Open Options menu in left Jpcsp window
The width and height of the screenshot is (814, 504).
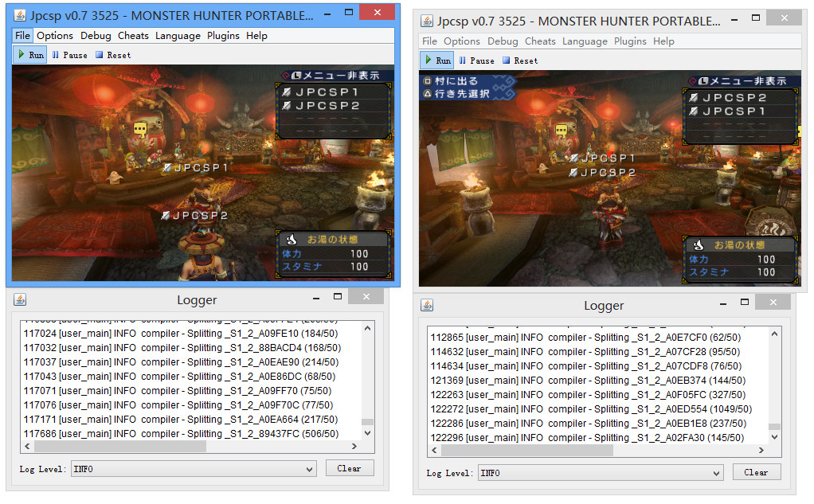tap(54, 36)
